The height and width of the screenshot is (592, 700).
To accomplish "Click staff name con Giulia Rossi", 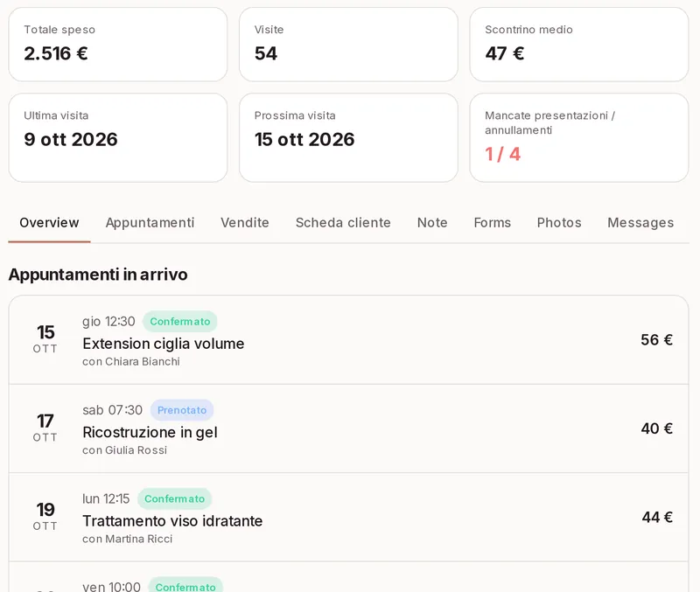I will pyautogui.click(x=124, y=450).
